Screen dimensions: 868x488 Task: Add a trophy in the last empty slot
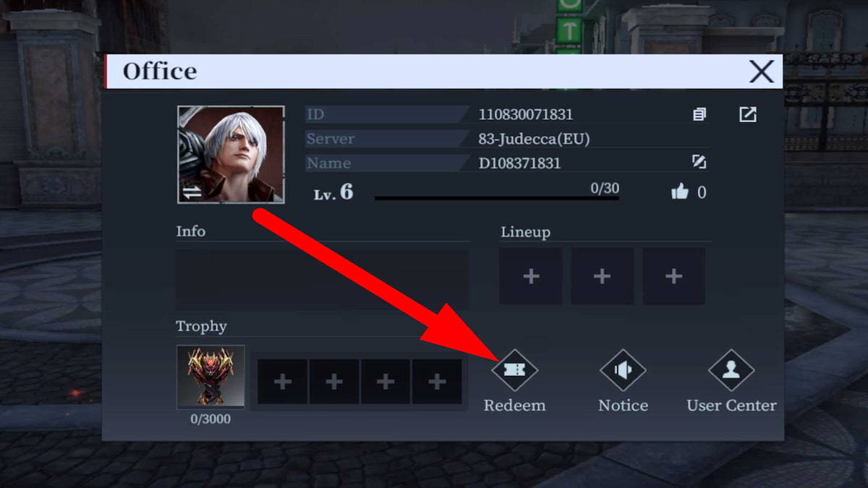coord(437,382)
